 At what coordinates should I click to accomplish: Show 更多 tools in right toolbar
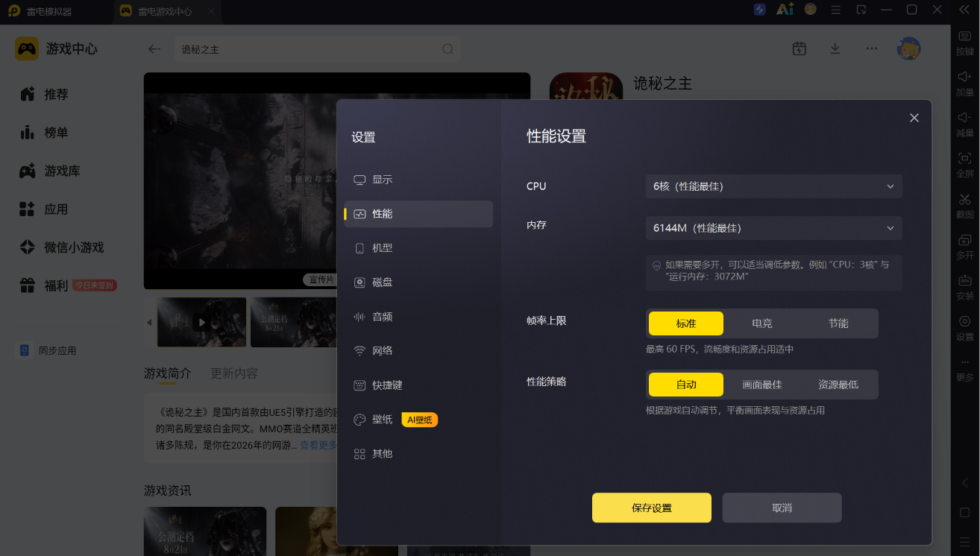(x=965, y=370)
